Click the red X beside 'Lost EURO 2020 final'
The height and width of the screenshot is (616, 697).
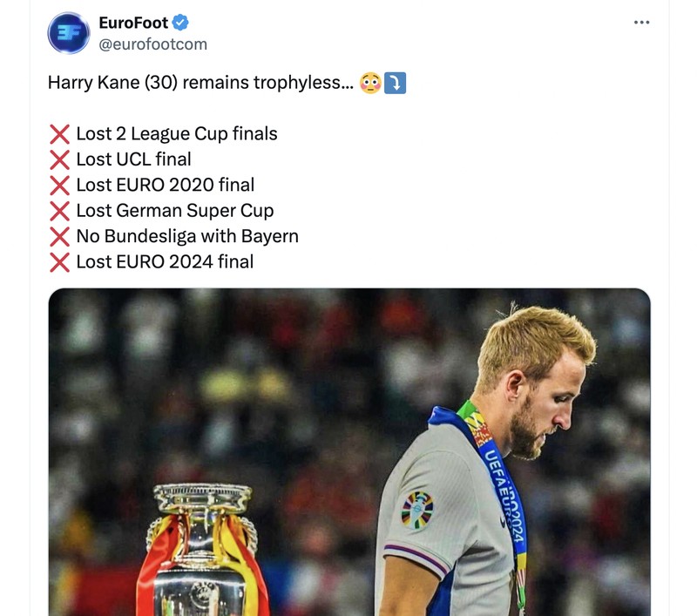tap(58, 185)
